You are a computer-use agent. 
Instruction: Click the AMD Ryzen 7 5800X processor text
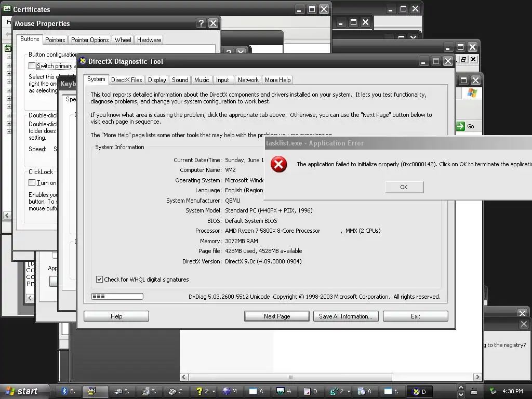point(272,231)
